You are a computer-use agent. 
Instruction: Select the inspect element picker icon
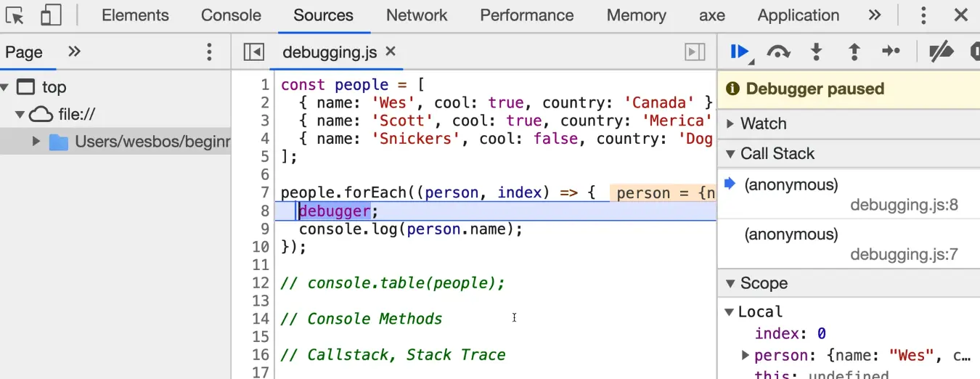pyautogui.click(x=15, y=15)
